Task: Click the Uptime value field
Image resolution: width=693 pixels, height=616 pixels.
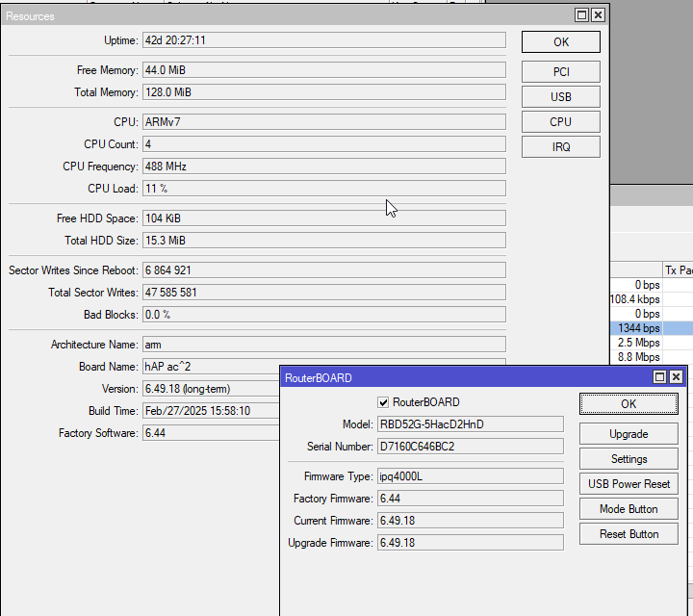Action: tap(323, 40)
